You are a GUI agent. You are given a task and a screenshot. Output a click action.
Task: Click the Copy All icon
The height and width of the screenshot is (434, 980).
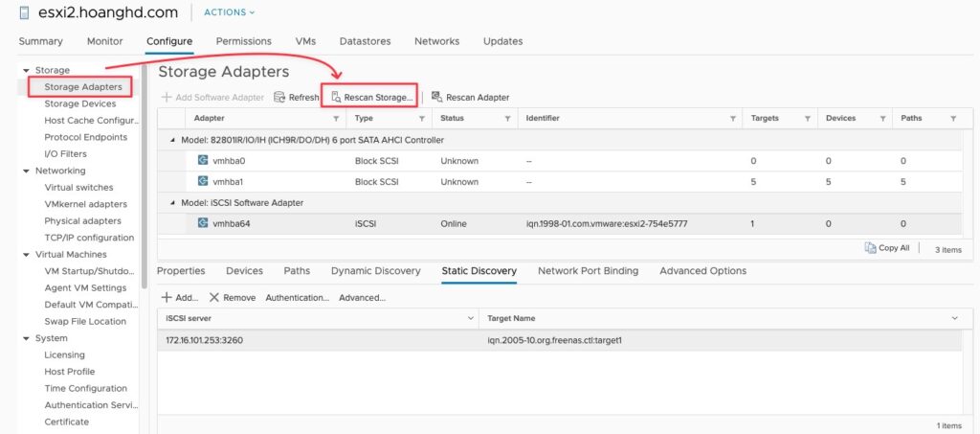[x=870, y=248]
